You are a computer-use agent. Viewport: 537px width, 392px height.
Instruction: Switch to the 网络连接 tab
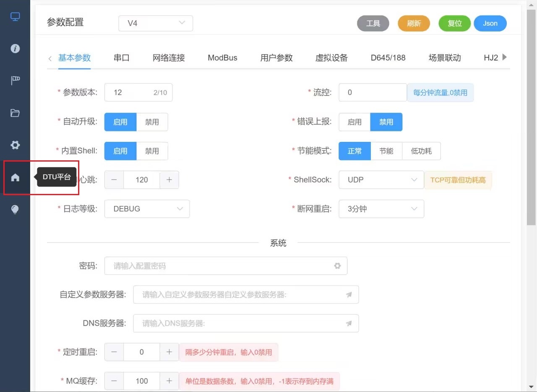(169, 58)
